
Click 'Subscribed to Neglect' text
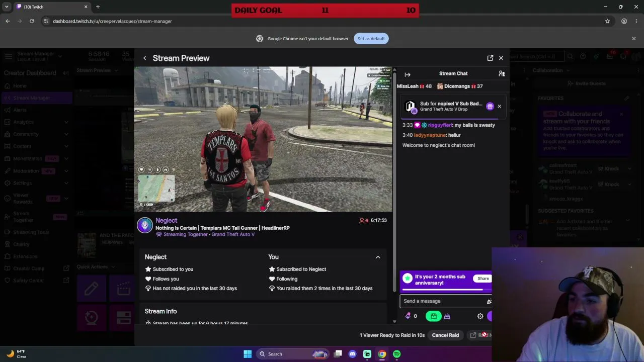point(301,269)
